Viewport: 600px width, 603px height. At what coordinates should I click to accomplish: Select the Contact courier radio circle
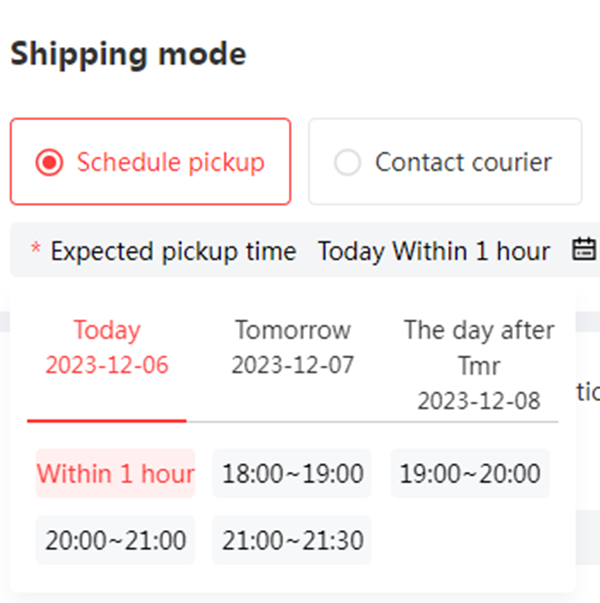[x=347, y=162]
